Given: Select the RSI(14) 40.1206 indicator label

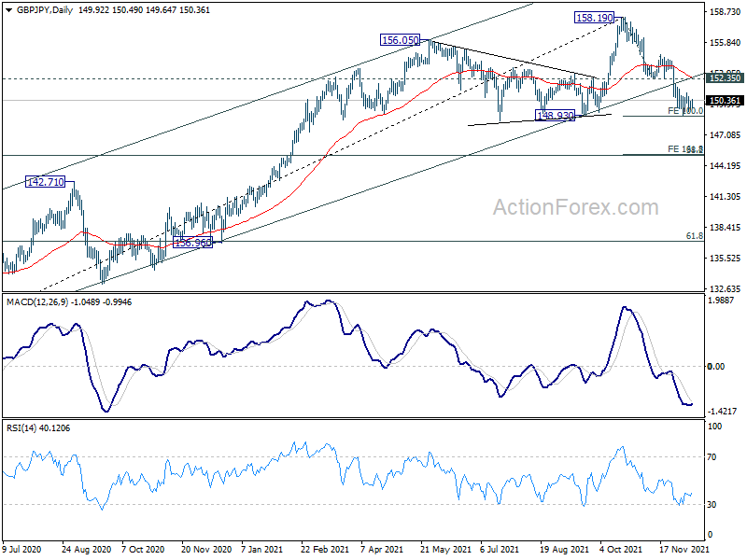Looking at the screenshot, I should [38, 428].
